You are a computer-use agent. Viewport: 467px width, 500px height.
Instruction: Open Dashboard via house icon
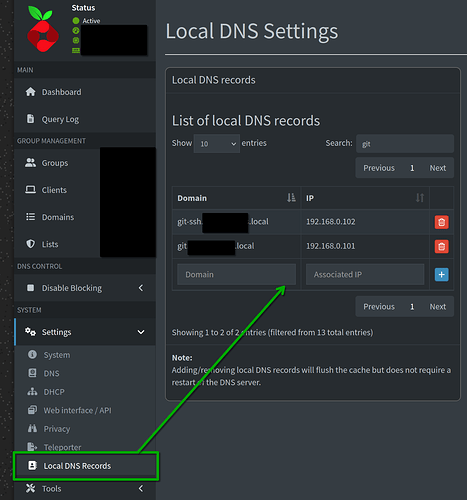(30, 92)
